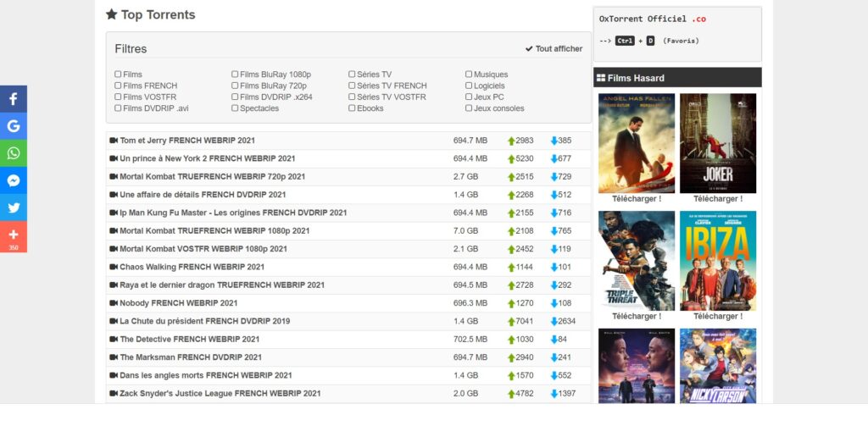Click camera icon beside The Marksman

pos(114,357)
